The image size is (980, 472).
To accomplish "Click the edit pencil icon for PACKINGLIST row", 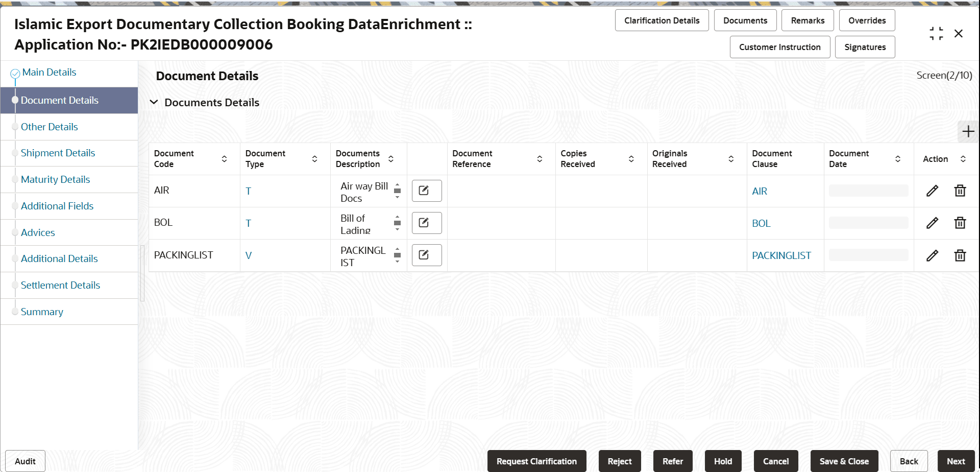I will pos(933,255).
